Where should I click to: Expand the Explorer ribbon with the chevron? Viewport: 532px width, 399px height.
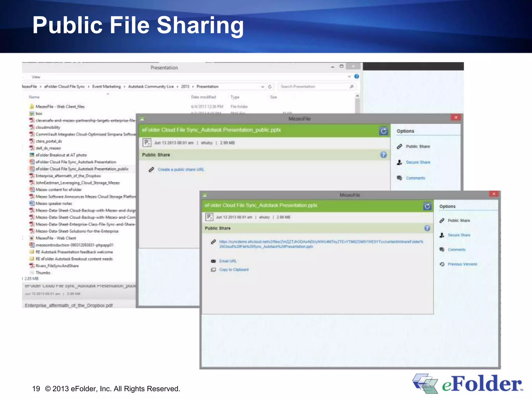[349, 77]
